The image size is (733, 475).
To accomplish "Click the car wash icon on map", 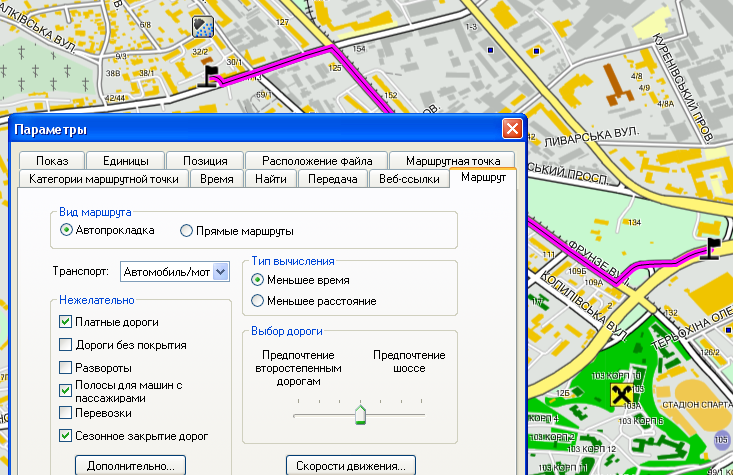I will click(x=205, y=27).
